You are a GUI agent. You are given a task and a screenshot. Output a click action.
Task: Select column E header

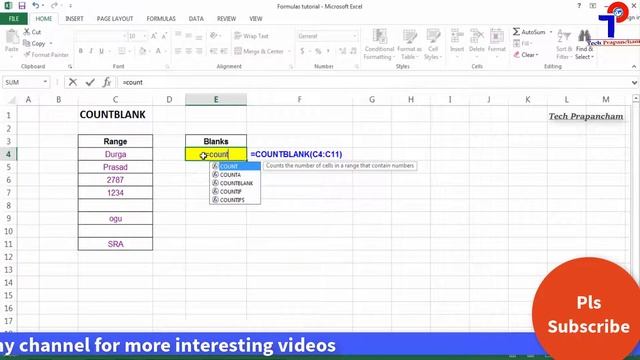coord(216,99)
